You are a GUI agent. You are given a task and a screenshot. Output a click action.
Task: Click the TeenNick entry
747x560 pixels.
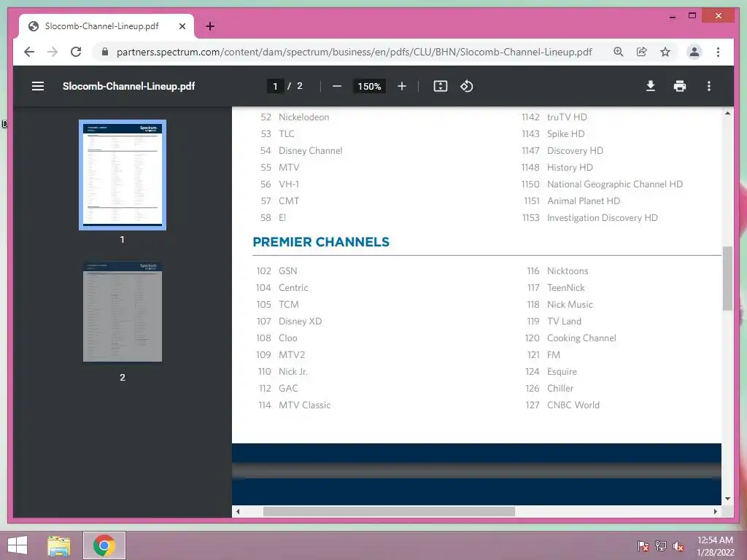click(565, 287)
